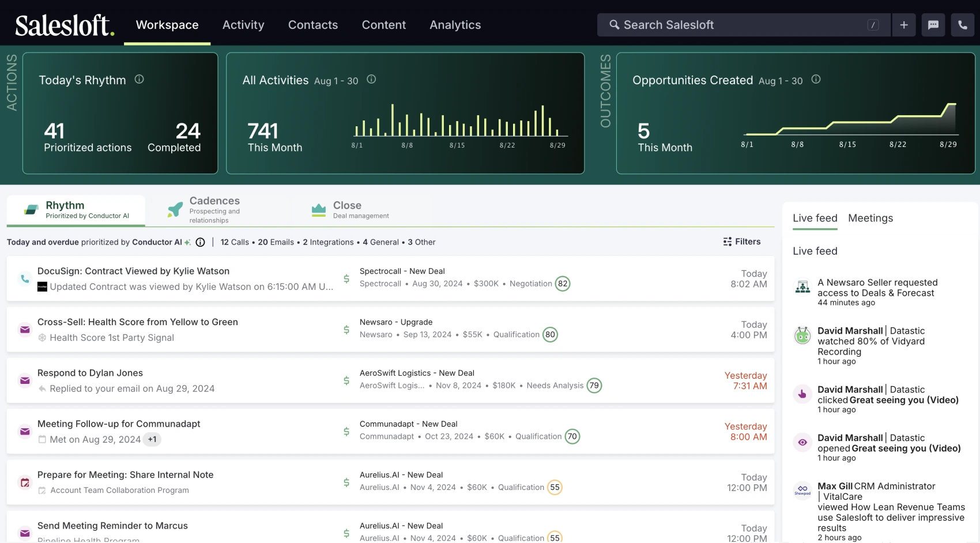Click the plus add button in top bar
The height and width of the screenshot is (543, 980).
click(904, 25)
